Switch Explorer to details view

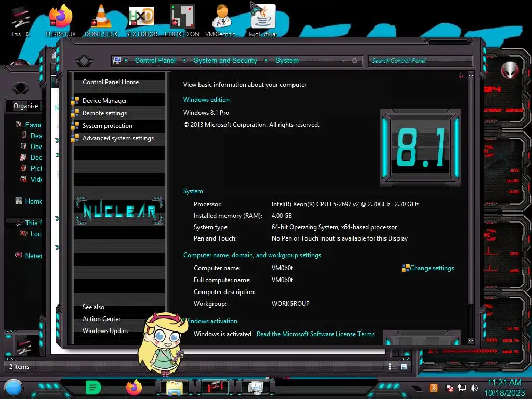point(390,366)
